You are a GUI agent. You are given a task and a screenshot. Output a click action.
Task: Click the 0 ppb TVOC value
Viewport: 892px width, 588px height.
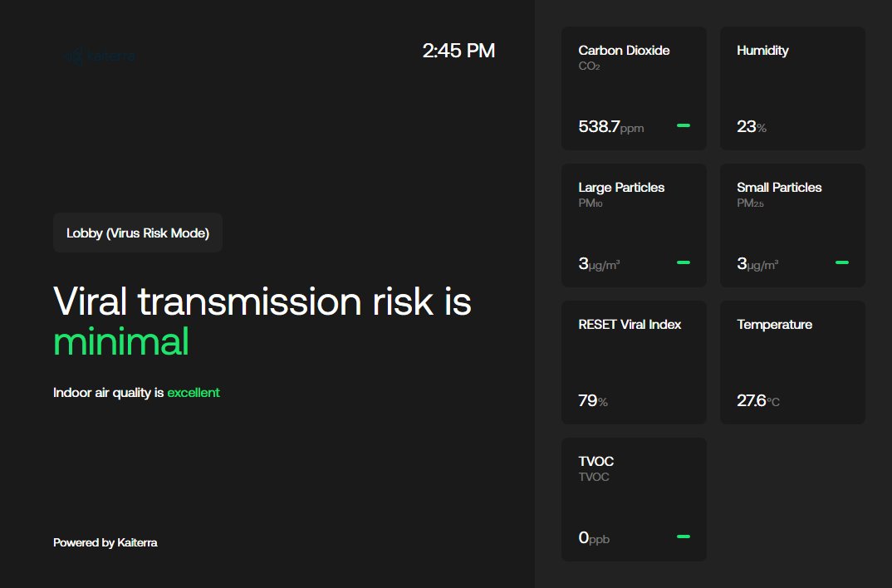coord(594,537)
